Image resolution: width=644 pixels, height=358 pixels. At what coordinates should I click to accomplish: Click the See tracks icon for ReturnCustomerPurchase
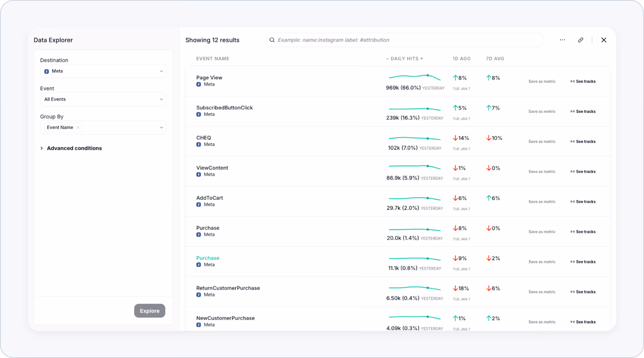pos(573,292)
